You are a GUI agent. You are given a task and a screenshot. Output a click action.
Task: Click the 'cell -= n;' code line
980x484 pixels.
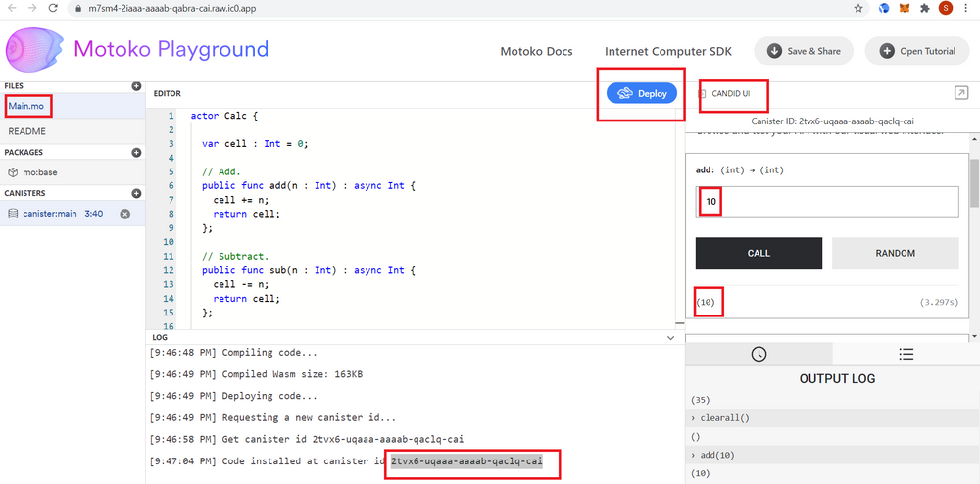240,284
